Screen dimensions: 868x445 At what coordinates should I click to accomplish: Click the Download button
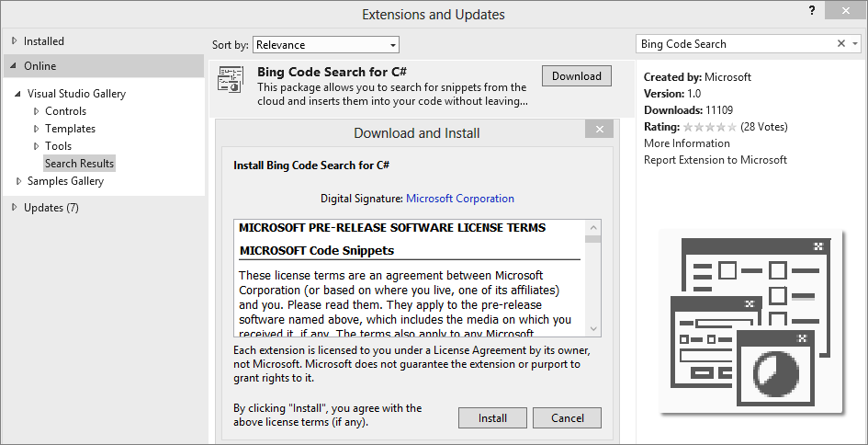pos(576,76)
